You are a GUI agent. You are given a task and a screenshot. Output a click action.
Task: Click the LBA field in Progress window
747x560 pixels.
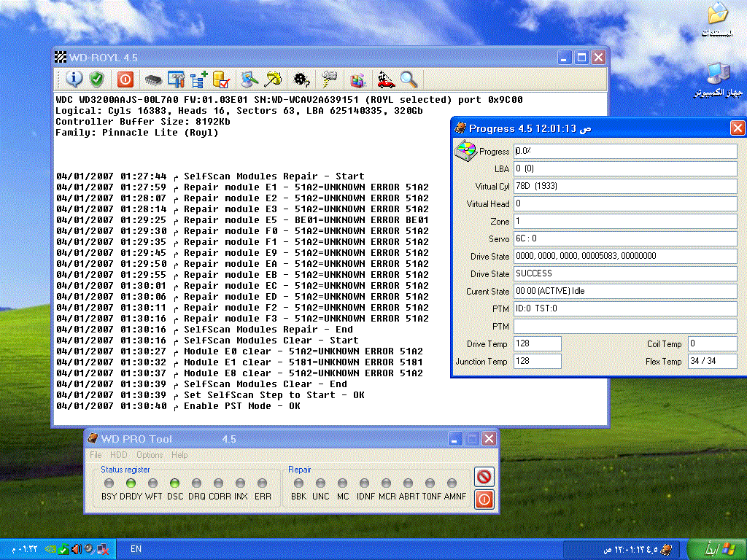[x=625, y=168]
